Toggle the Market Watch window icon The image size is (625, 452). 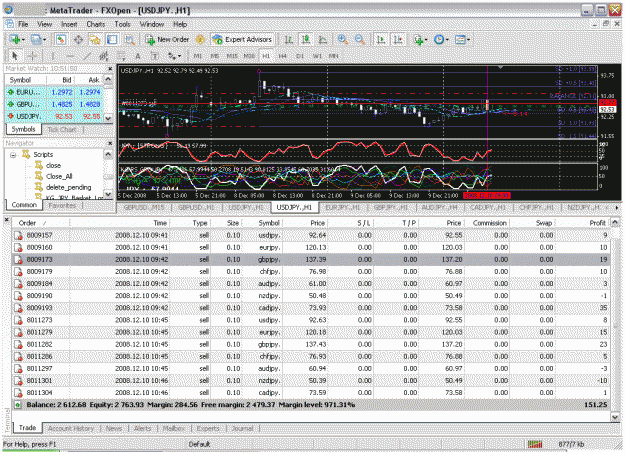[61, 39]
